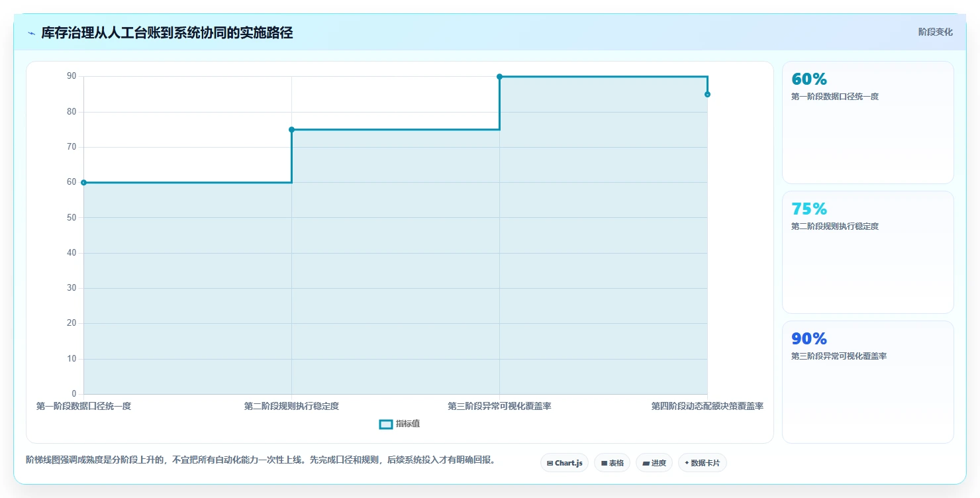Click the title 库存治理从人工台账到系统协同的实施路径
This screenshot has width=980, height=498.
click(167, 33)
